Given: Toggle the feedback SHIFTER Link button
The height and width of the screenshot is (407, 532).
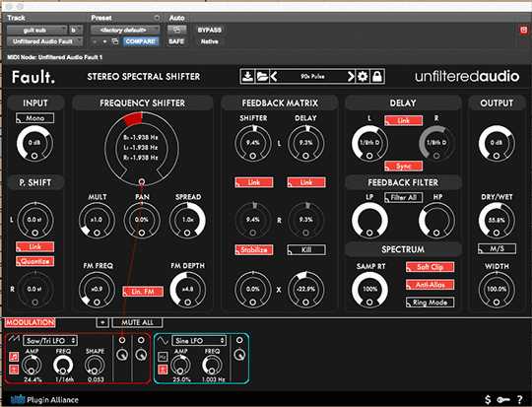Looking at the screenshot, I should (x=254, y=182).
